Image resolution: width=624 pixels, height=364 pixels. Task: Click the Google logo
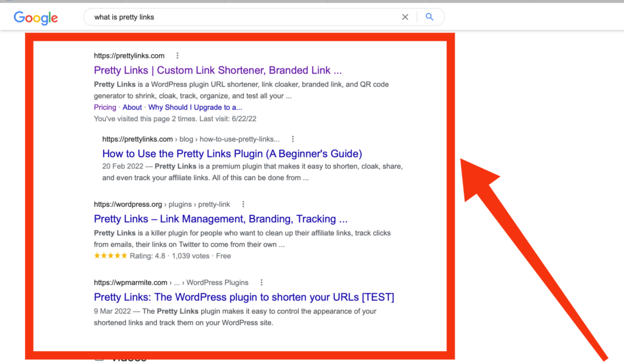36,18
